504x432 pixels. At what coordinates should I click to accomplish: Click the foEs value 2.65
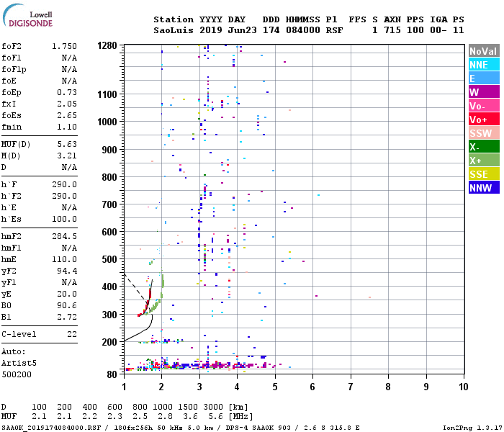pos(67,115)
